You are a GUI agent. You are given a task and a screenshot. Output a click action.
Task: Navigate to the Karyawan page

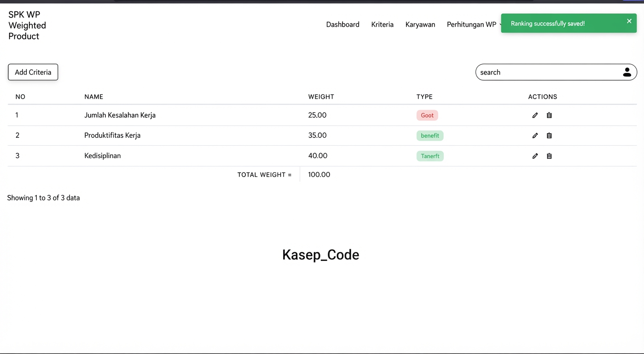pos(420,24)
